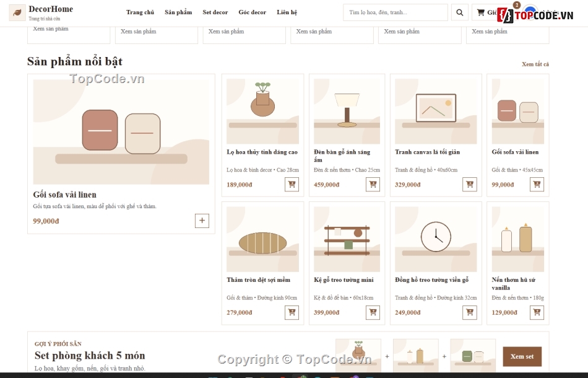The width and height of the screenshot is (588, 378).
Task: Click plus button on featured Gối sofa card
Action: pyautogui.click(x=202, y=221)
